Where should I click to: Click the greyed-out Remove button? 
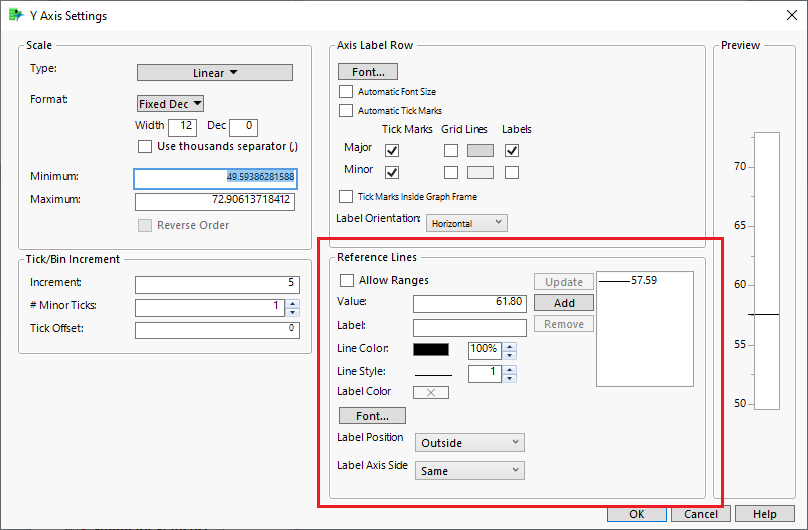[x=564, y=324]
